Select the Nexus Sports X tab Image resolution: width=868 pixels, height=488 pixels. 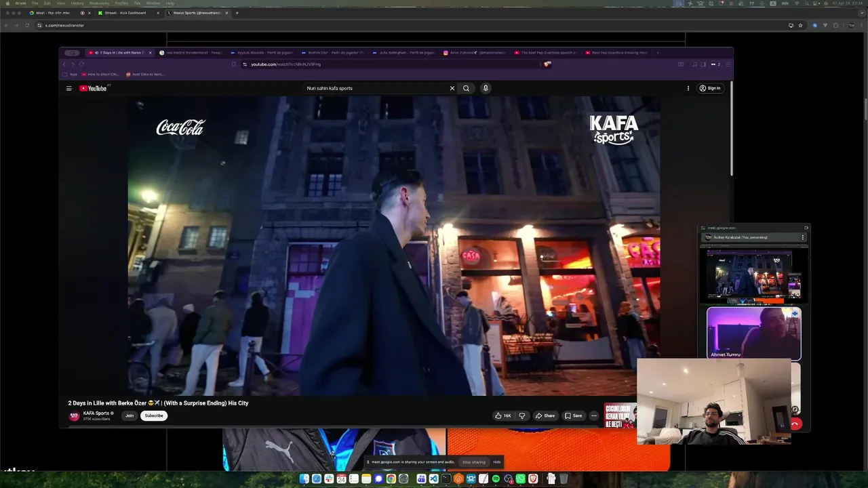click(x=197, y=13)
